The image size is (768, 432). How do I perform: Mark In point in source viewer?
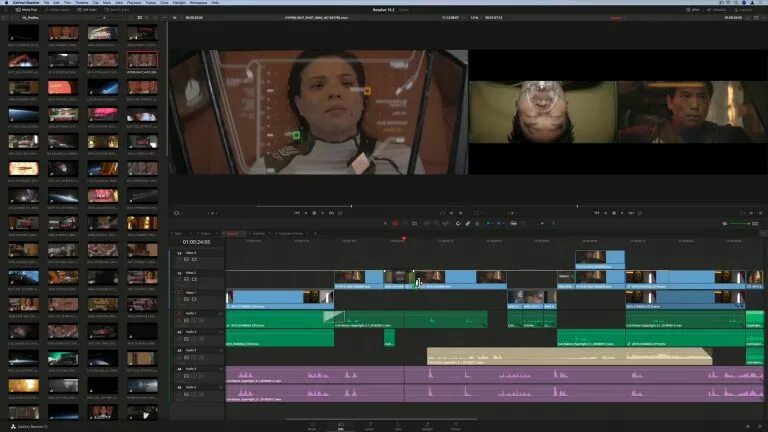tap(452, 213)
